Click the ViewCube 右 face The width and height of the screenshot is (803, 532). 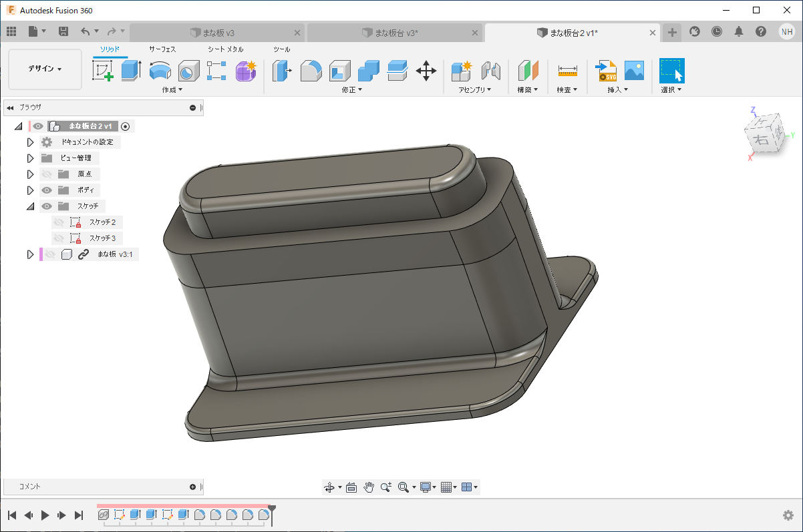click(760, 140)
